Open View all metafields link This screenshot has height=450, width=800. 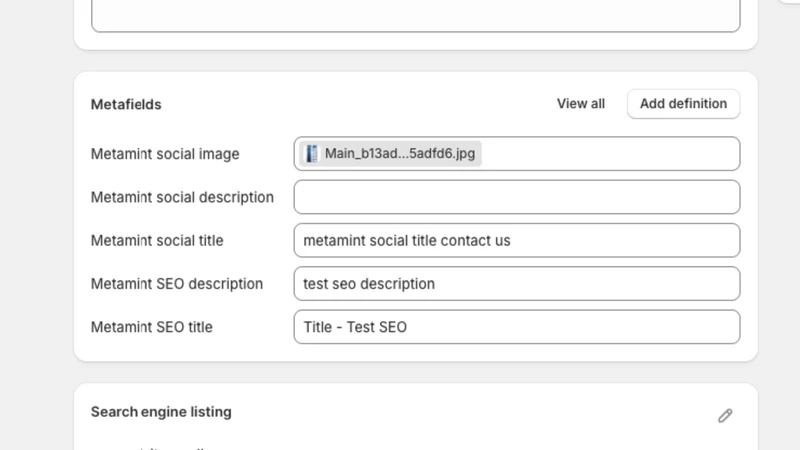coord(581,104)
